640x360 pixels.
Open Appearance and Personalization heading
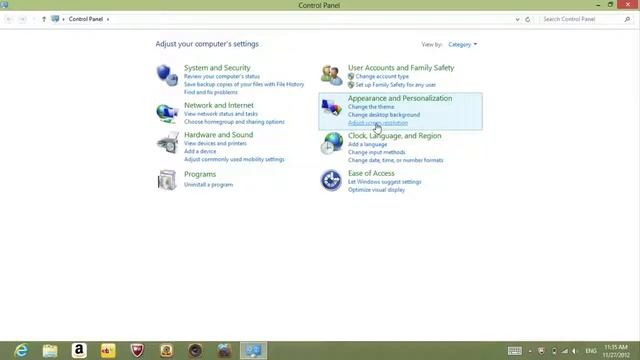pos(400,98)
